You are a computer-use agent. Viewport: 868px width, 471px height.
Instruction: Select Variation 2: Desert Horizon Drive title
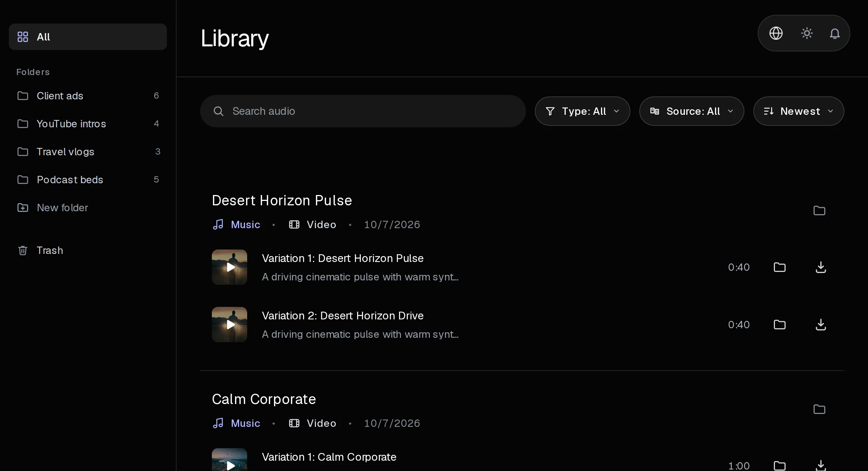pos(343,316)
